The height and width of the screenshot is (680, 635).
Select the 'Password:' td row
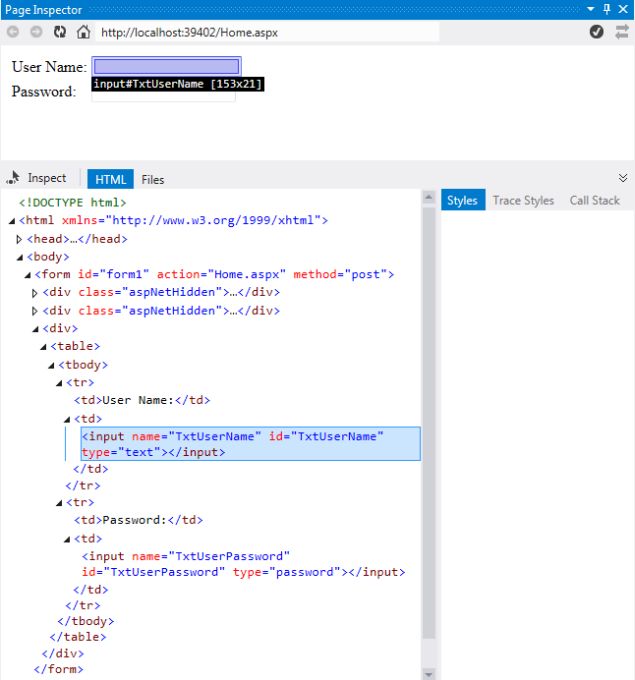click(x=138, y=520)
